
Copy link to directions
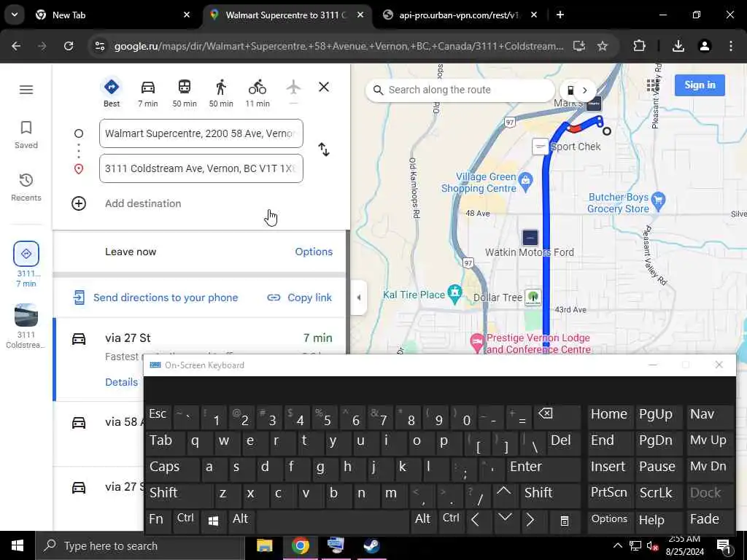[x=300, y=297]
